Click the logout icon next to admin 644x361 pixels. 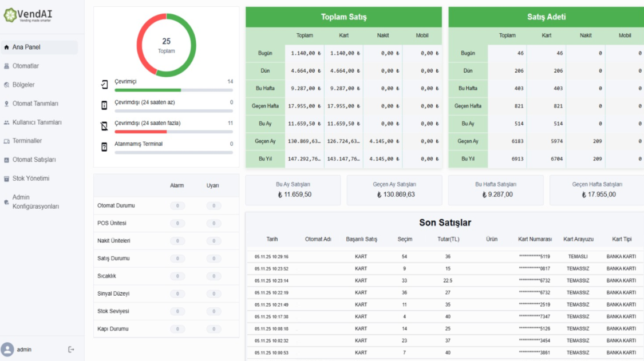pyautogui.click(x=71, y=350)
